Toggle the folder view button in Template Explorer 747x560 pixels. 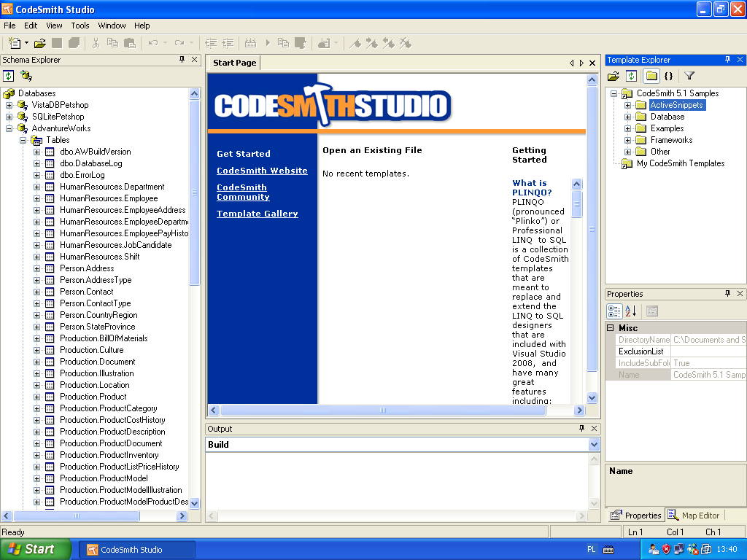(x=651, y=76)
